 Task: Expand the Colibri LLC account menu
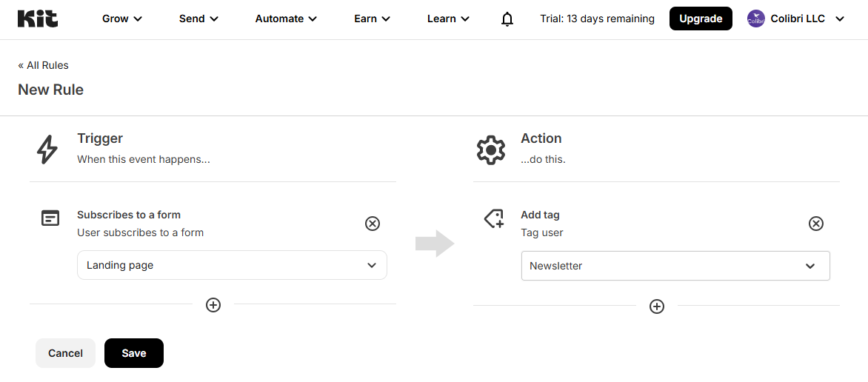[839, 19]
